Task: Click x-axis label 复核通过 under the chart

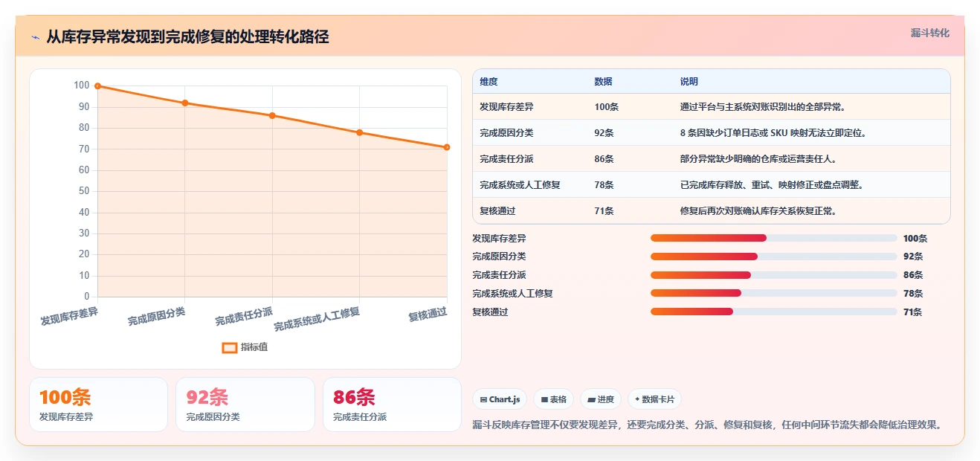Action: [x=428, y=315]
